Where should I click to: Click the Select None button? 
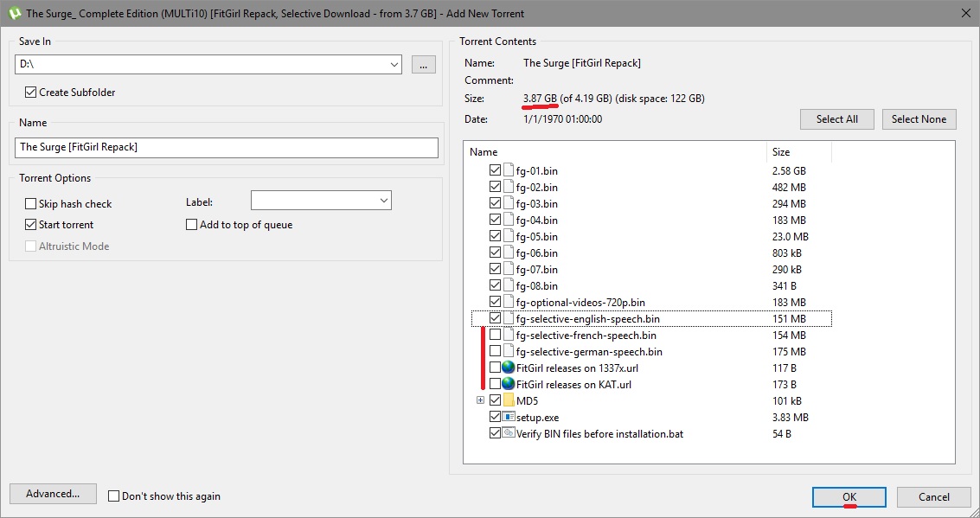(919, 119)
